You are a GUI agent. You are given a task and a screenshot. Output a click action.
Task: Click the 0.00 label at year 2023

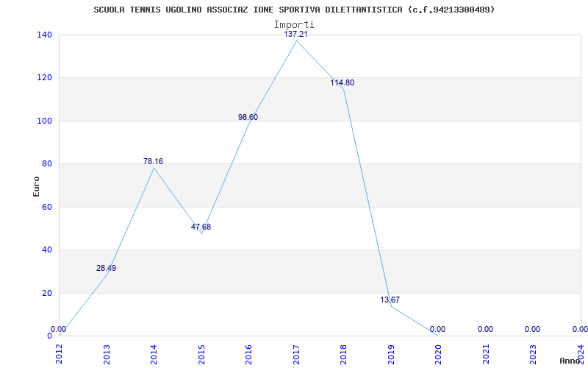(x=532, y=329)
